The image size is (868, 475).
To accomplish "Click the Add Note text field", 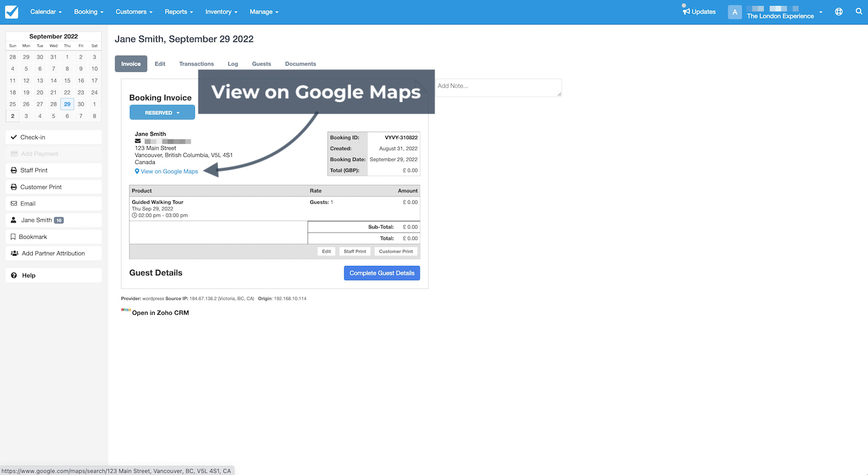I will (x=498, y=87).
